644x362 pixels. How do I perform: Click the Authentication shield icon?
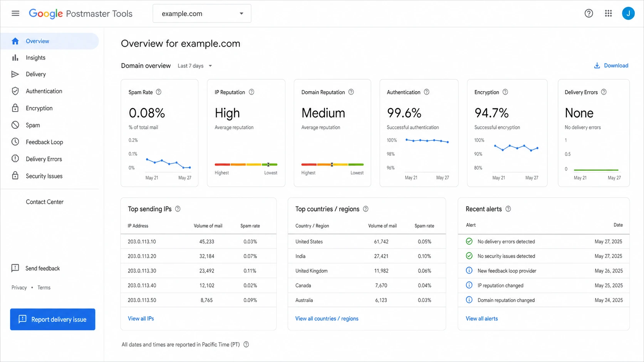(15, 91)
